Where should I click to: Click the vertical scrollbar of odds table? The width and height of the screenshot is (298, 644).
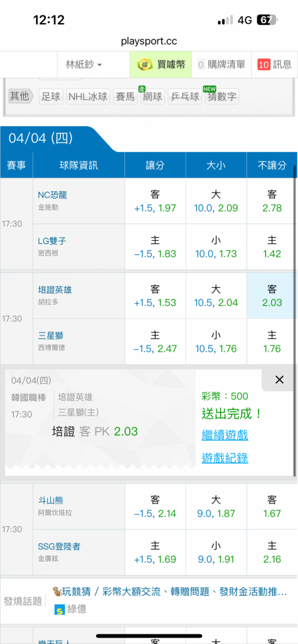point(295,320)
